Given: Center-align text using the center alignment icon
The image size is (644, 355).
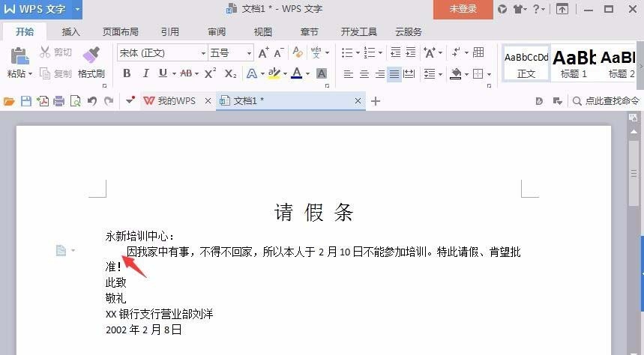Looking at the screenshot, I should [x=364, y=74].
